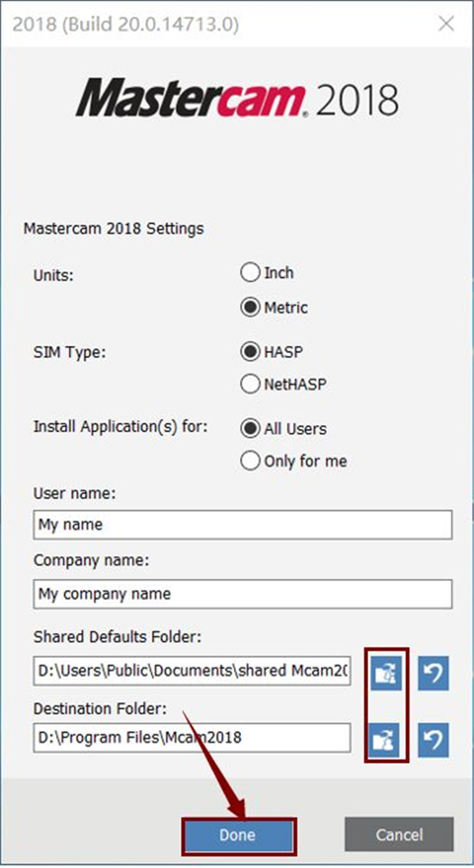
Task: Click the 'Shared Defaults Folder:' label
Action: pos(118,637)
